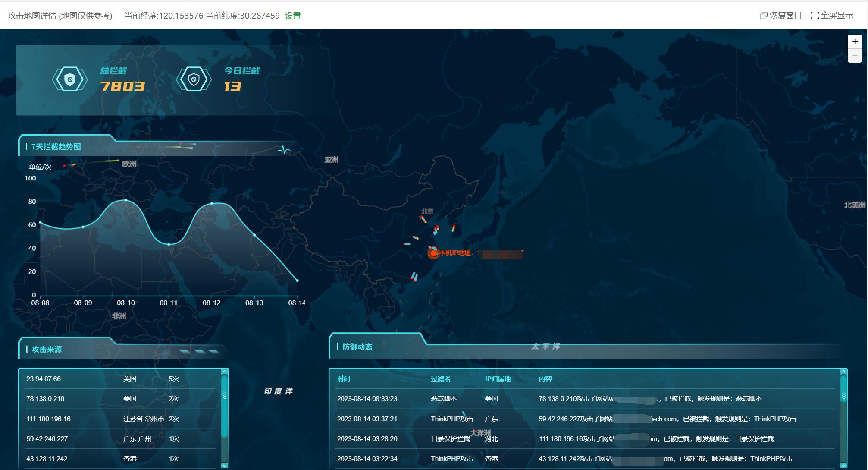Screen dimensions: 868x470
Task: Click the 08-13 data point on trend chart
Action: pos(254,235)
